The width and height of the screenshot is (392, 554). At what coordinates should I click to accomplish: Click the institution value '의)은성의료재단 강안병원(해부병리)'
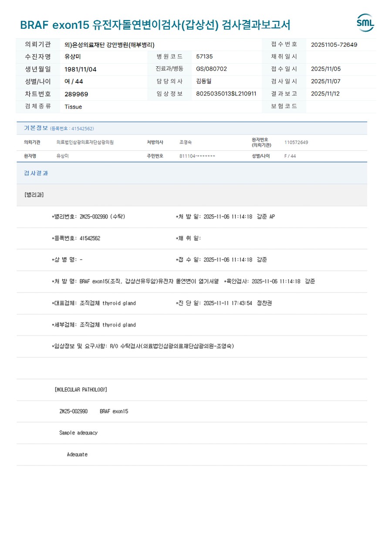coord(109,44)
